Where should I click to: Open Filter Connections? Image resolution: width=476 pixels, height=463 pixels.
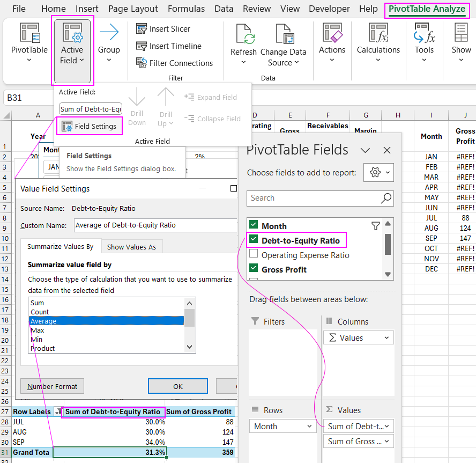[x=142, y=63]
